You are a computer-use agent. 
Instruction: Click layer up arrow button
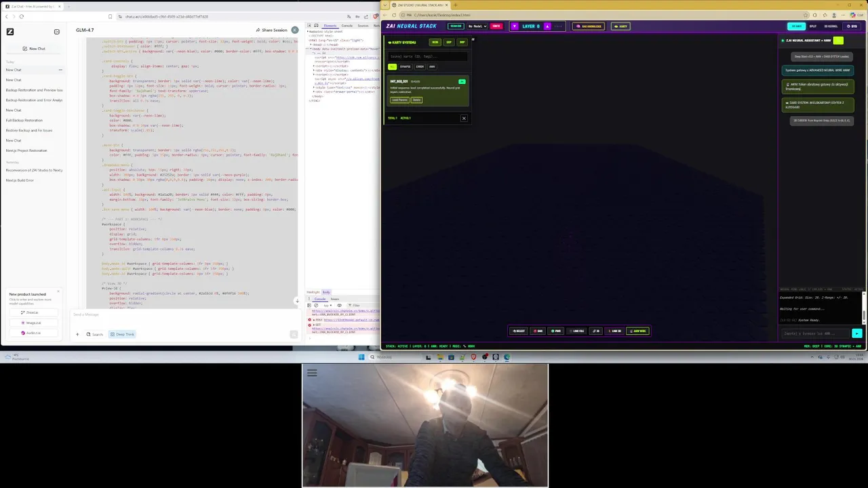[547, 26]
